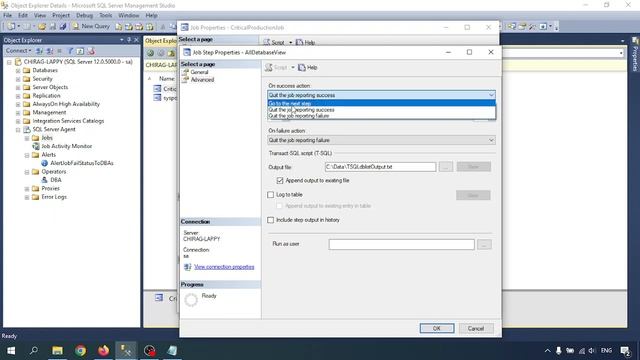Collapse the SQL Server Agent node

(18, 130)
